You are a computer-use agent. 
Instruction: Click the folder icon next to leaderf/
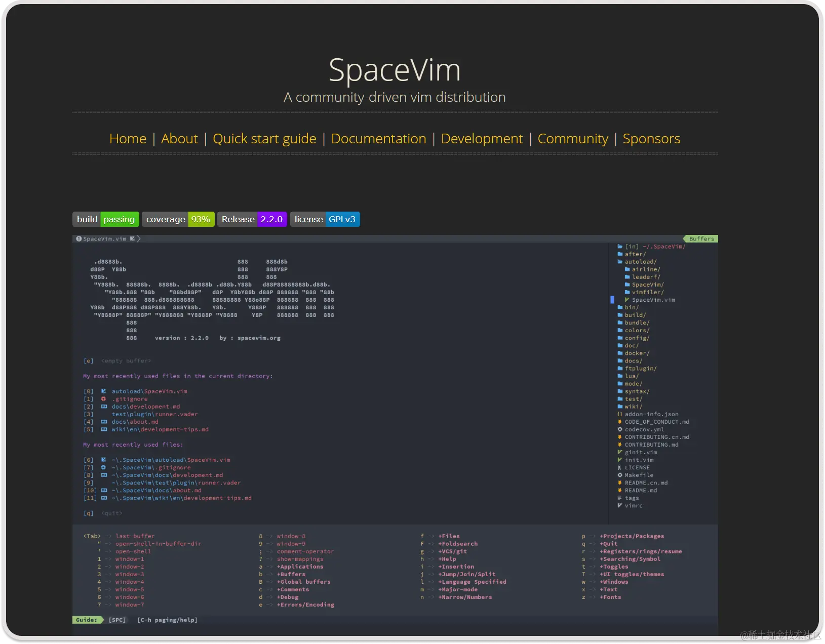(x=627, y=277)
